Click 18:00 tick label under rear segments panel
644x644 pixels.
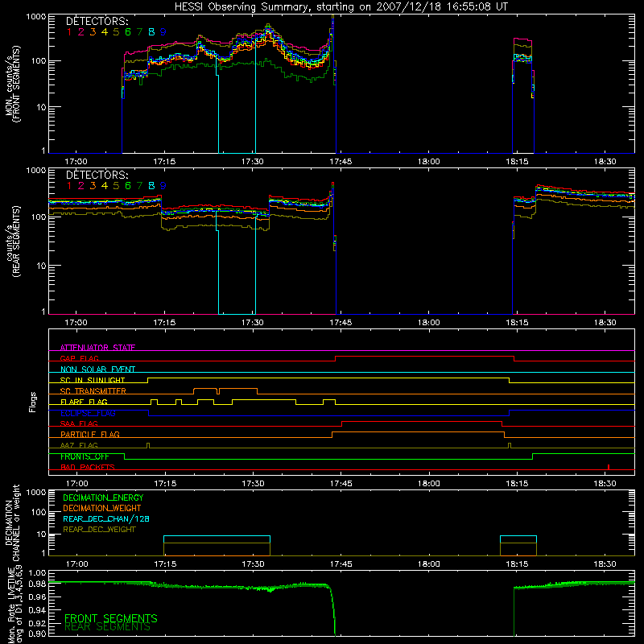tap(429, 323)
